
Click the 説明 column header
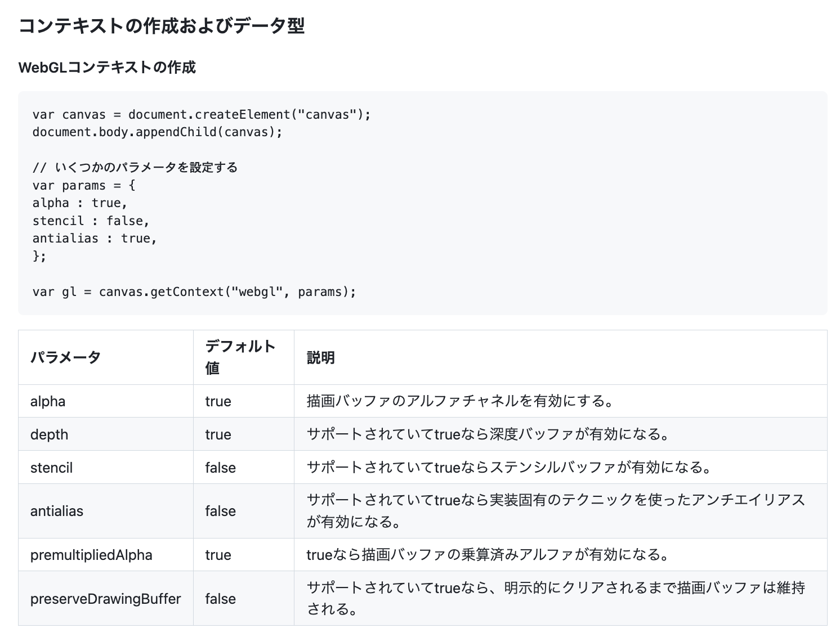(x=321, y=357)
